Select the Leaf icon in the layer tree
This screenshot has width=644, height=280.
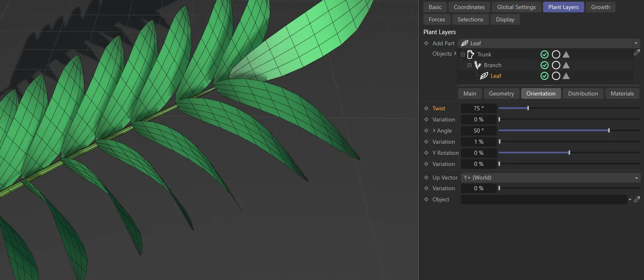tap(484, 76)
